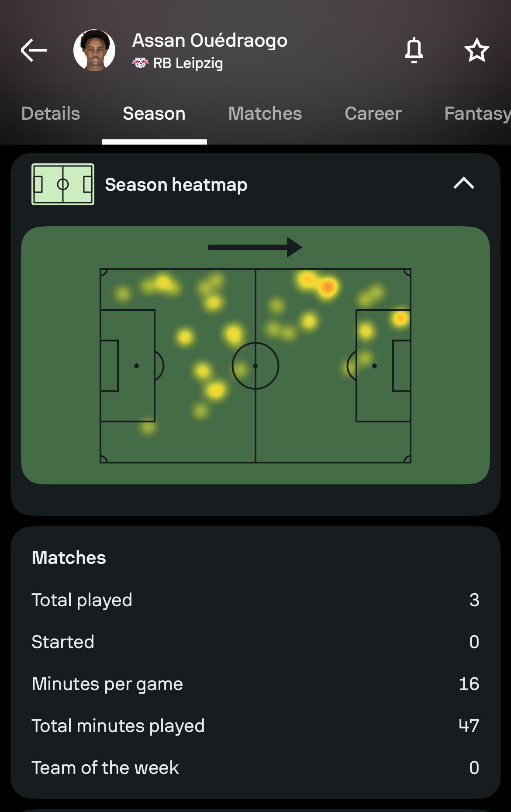Screen dimensions: 511x812
Task: Switch to the Matches tab
Action: [265, 114]
